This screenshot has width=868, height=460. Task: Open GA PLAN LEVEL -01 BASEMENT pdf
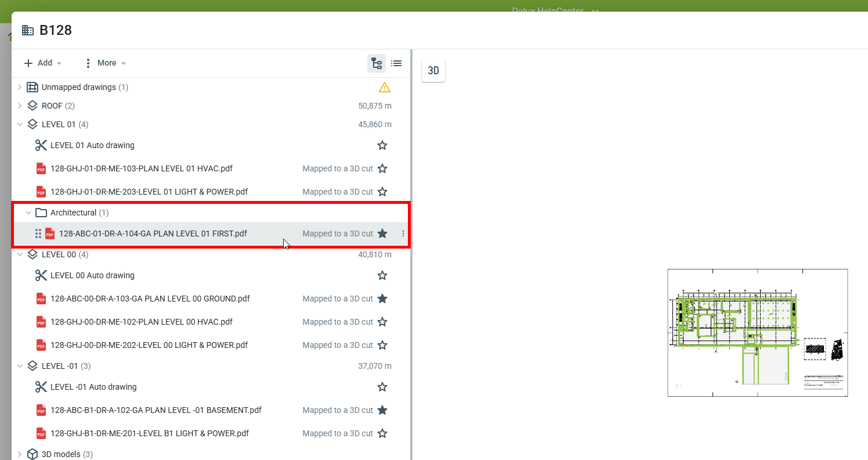(x=155, y=410)
